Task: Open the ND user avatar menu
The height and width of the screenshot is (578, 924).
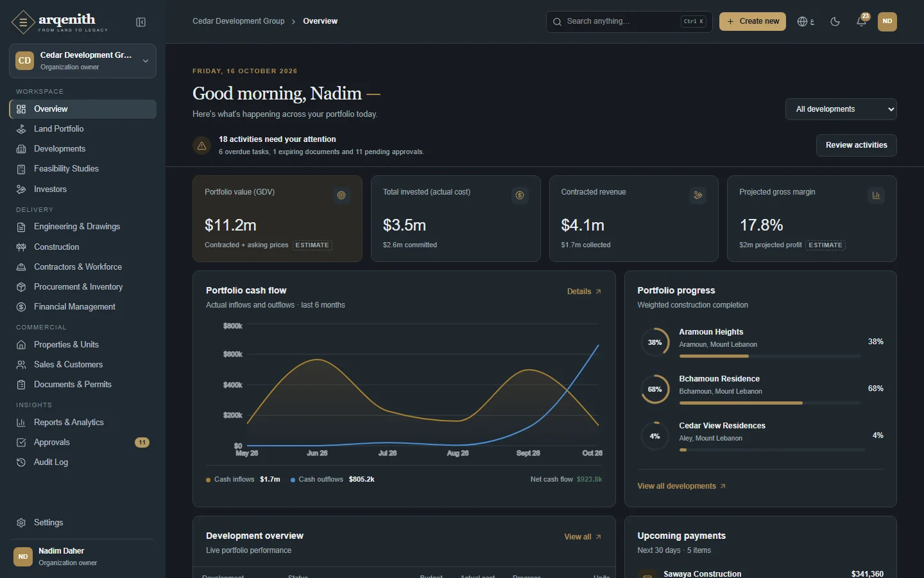Action: (887, 21)
